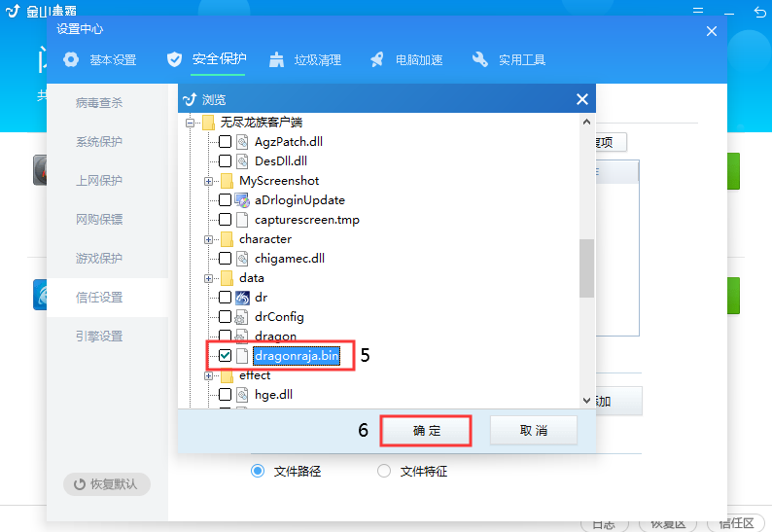Viewport: 772px width, 532px height.
Task: Switch to the 病毒查杀 sidebar section
Action: point(99,103)
